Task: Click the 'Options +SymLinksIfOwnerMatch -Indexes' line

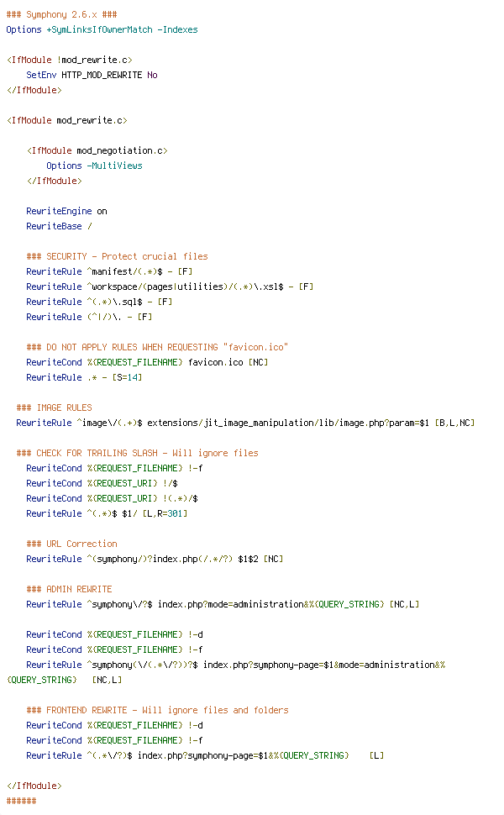Action: tap(102, 29)
